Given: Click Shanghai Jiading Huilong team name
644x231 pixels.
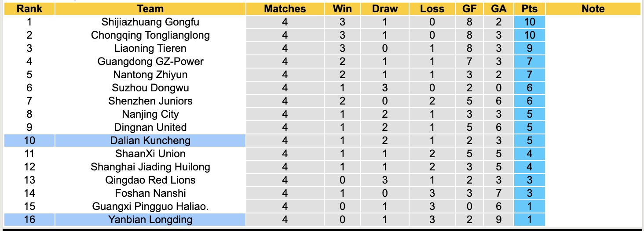Looking at the screenshot, I should (150, 167).
